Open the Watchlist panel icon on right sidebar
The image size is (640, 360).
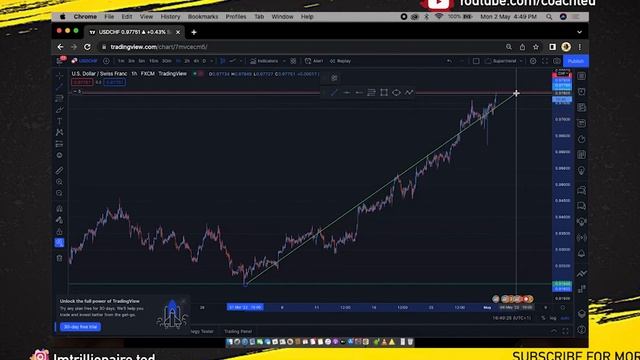click(x=582, y=76)
